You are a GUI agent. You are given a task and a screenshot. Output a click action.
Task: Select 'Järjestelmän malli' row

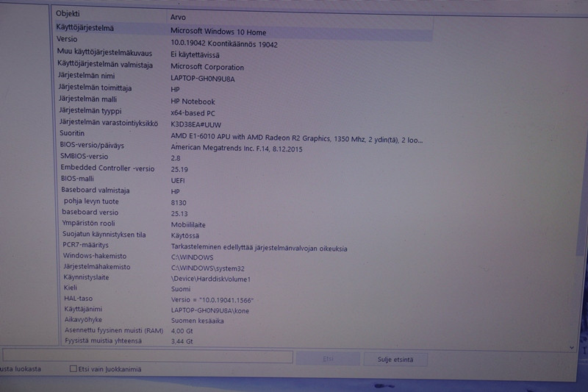(x=87, y=99)
